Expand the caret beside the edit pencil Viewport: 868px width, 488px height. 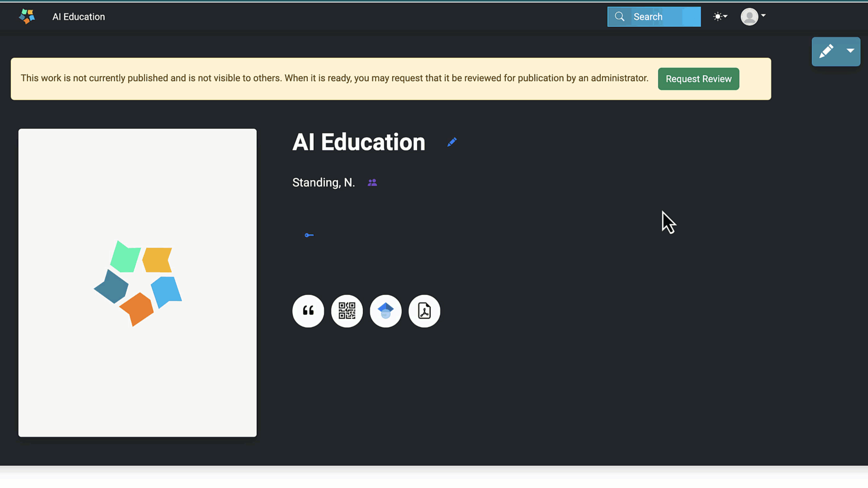(850, 51)
